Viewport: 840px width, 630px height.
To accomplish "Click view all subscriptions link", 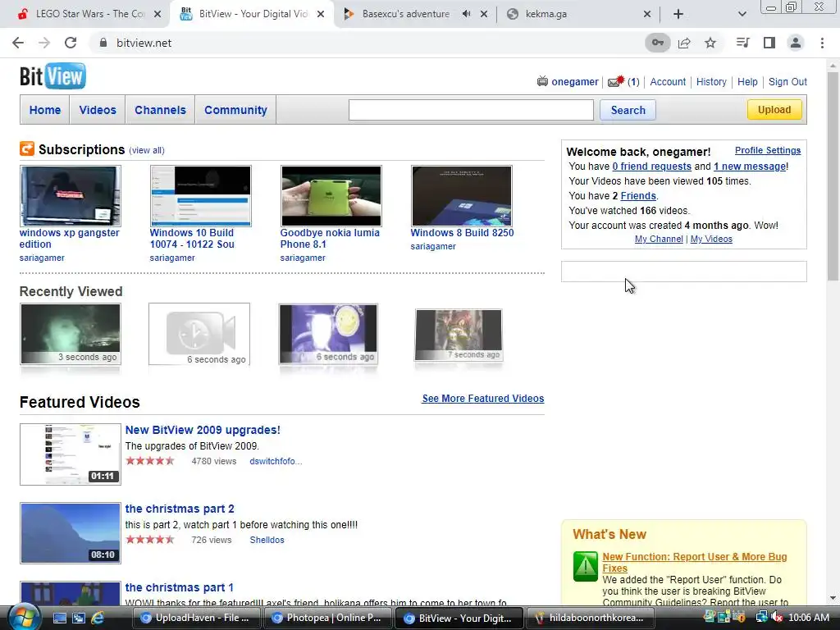I will tap(146, 151).
